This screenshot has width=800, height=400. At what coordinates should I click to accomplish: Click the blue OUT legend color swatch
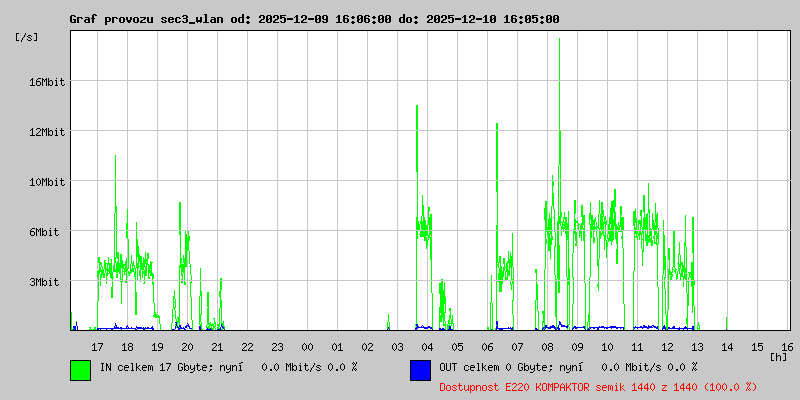[x=420, y=370]
